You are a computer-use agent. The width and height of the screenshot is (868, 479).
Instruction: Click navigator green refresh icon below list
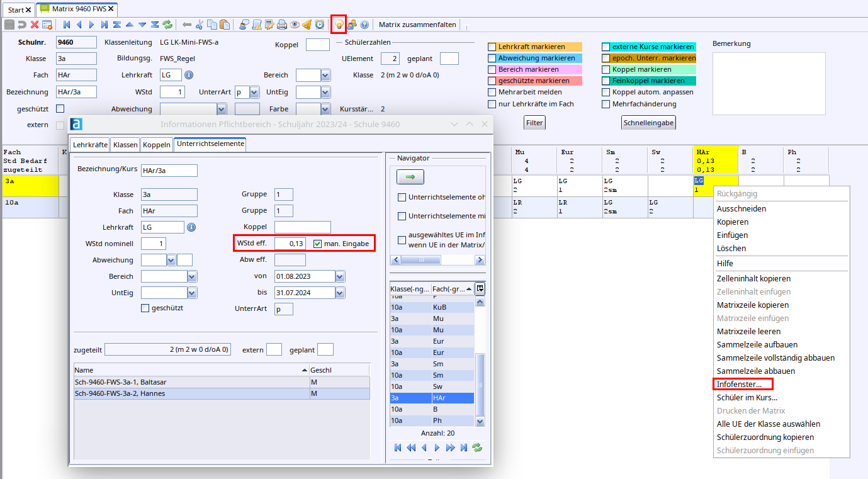[477, 448]
